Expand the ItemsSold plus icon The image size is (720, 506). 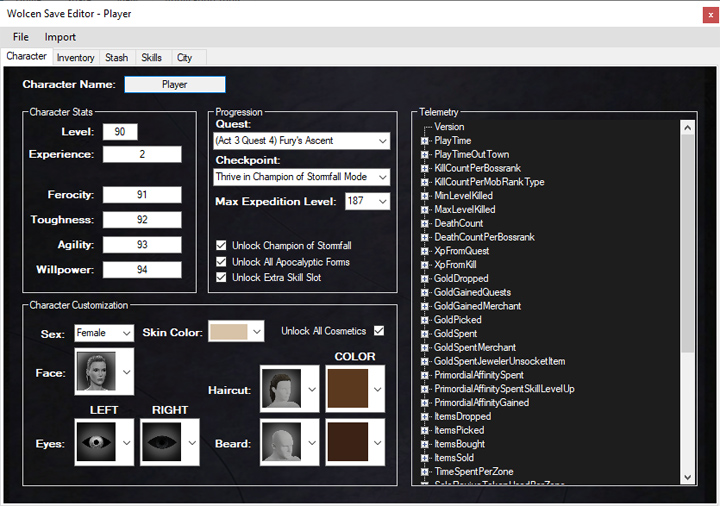(x=425, y=457)
